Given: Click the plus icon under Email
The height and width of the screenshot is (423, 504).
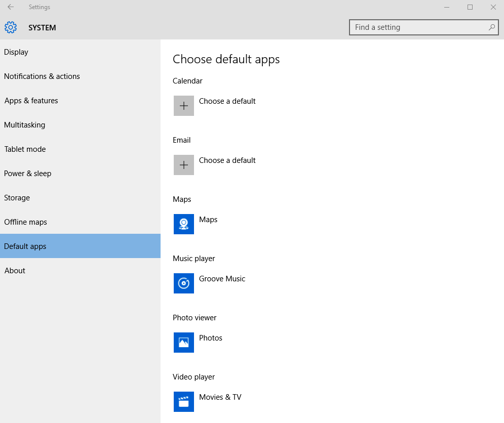Looking at the screenshot, I should [x=183, y=165].
